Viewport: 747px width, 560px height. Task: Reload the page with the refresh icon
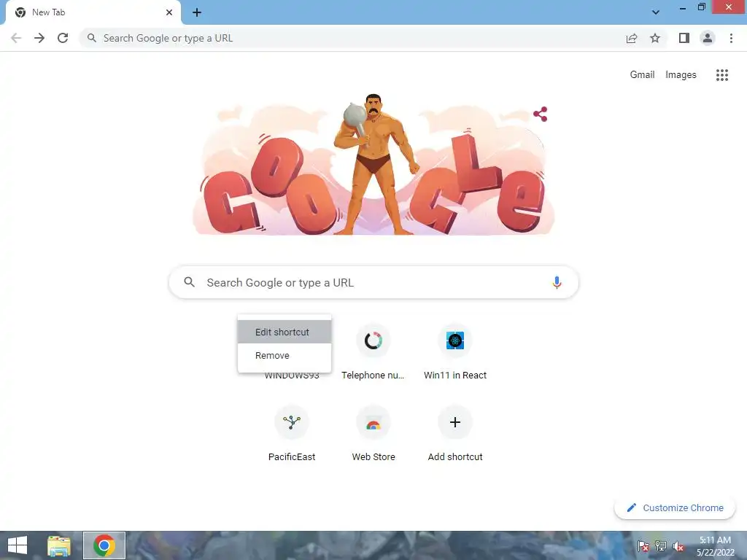[63, 38]
